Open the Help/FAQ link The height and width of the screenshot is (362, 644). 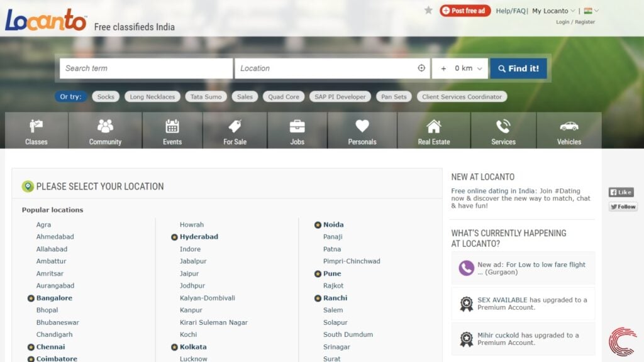coord(511,11)
